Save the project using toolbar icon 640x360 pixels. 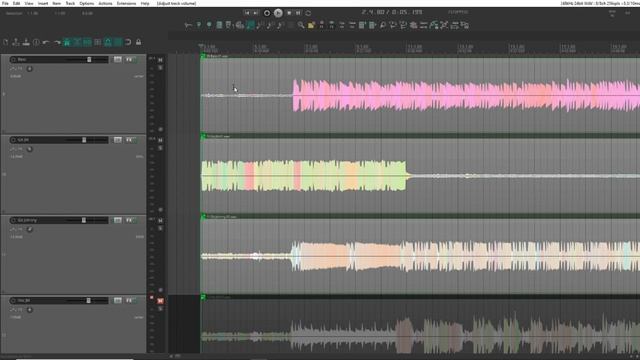[26, 42]
